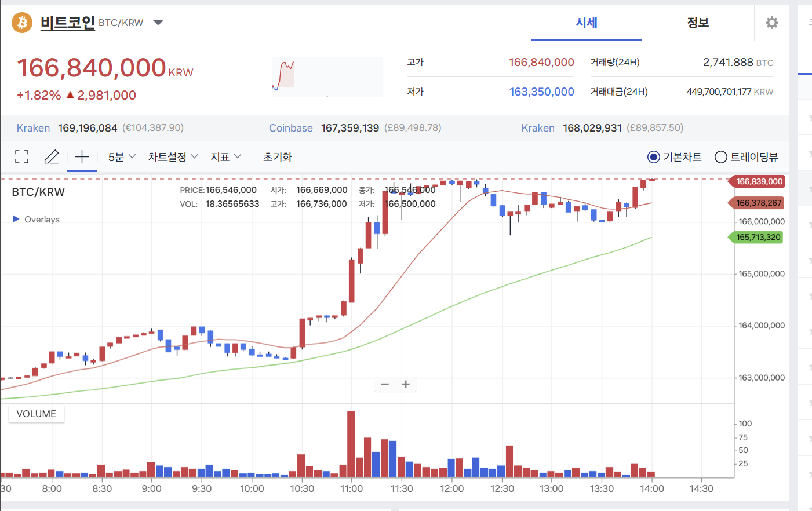The width and height of the screenshot is (812, 511).
Task: Zoom in chart with plus button
Action: click(x=406, y=384)
